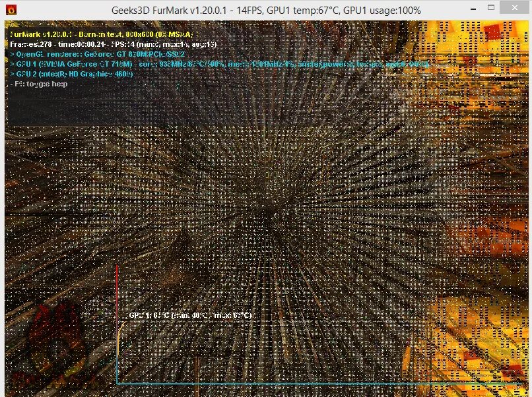Click the FurMark burn-in test header line
Screen dimensions: 532x397
pos(102,34)
